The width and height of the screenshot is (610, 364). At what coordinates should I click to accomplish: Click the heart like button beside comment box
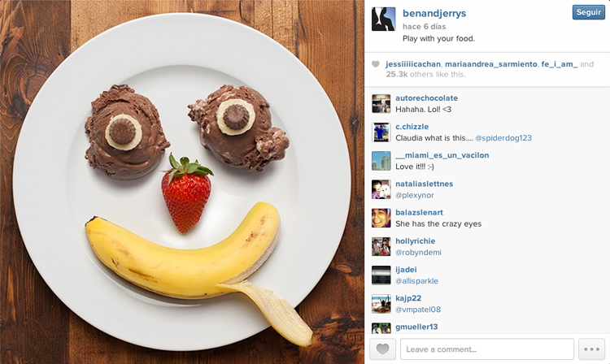pyautogui.click(x=382, y=349)
